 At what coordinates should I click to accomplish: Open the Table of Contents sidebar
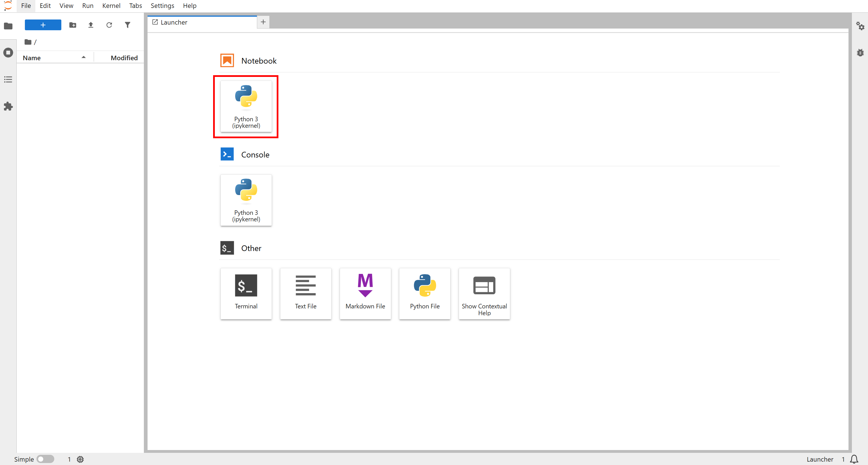(x=8, y=79)
